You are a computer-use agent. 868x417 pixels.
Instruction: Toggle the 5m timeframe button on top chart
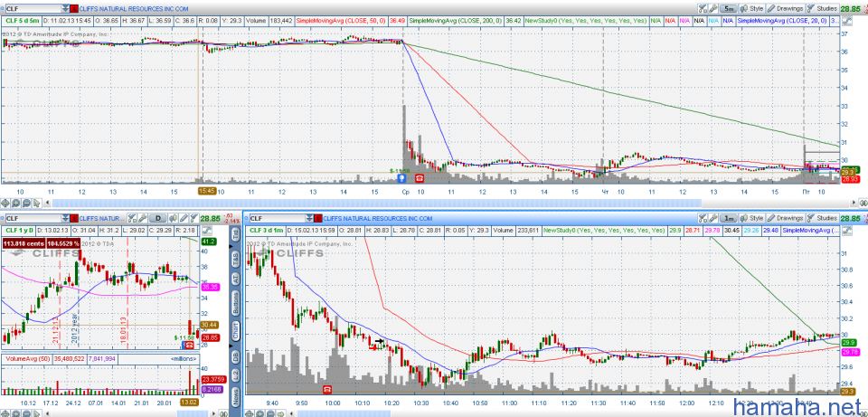click(729, 7)
